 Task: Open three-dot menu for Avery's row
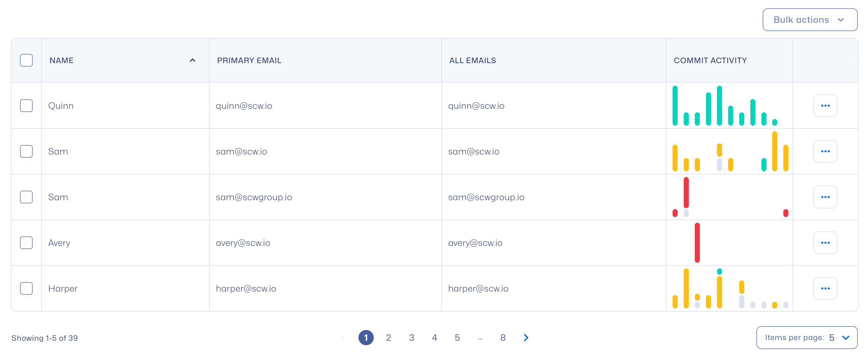click(x=825, y=243)
